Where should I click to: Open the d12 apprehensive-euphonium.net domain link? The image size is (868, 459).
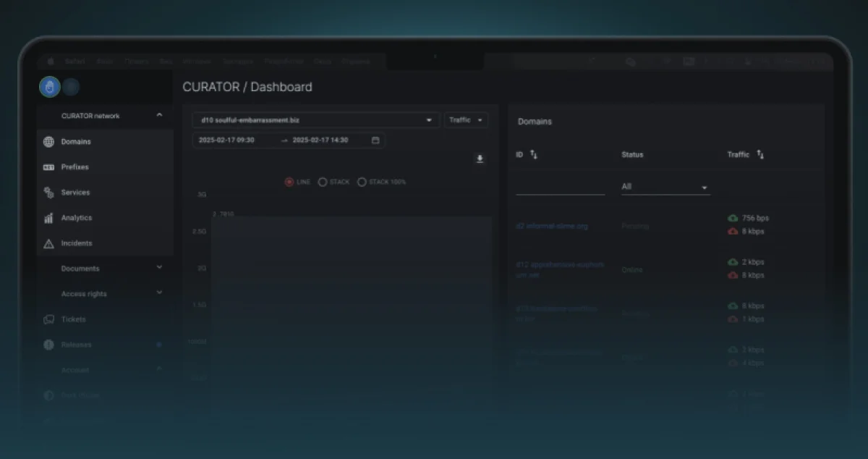pos(560,269)
